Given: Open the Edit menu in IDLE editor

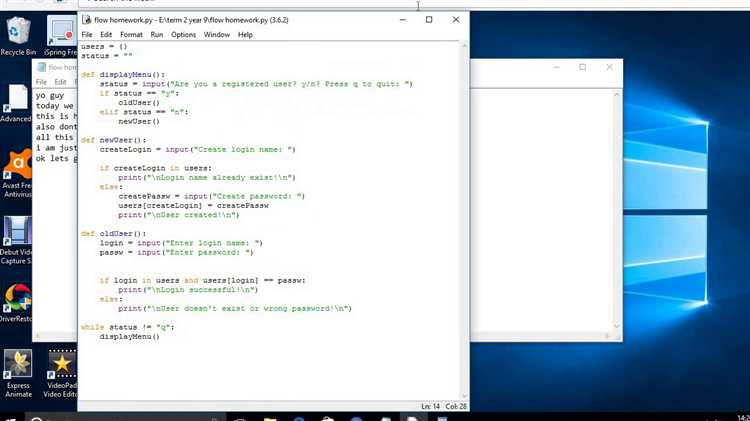Looking at the screenshot, I should 106,34.
